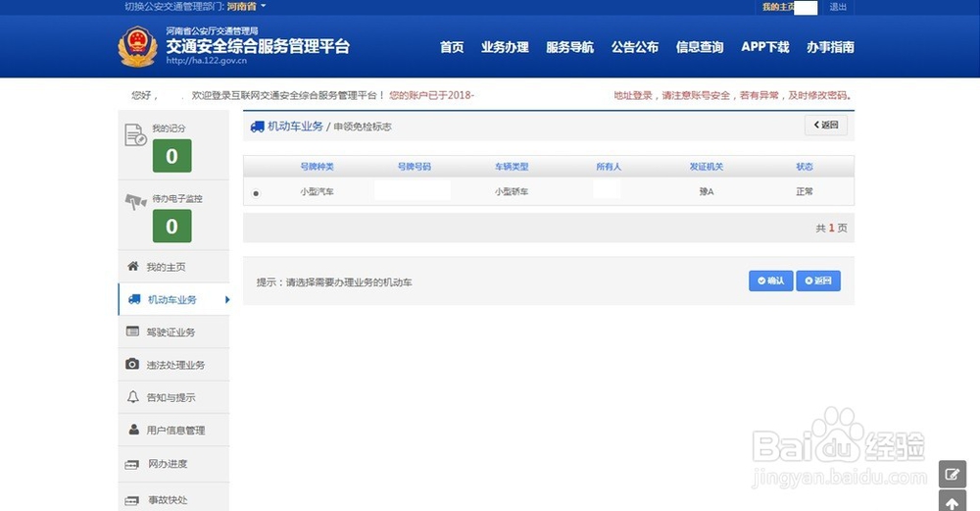Open 首页 in the top navigation
Image resolution: width=980 pixels, height=511 pixels.
(x=452, y=47)
